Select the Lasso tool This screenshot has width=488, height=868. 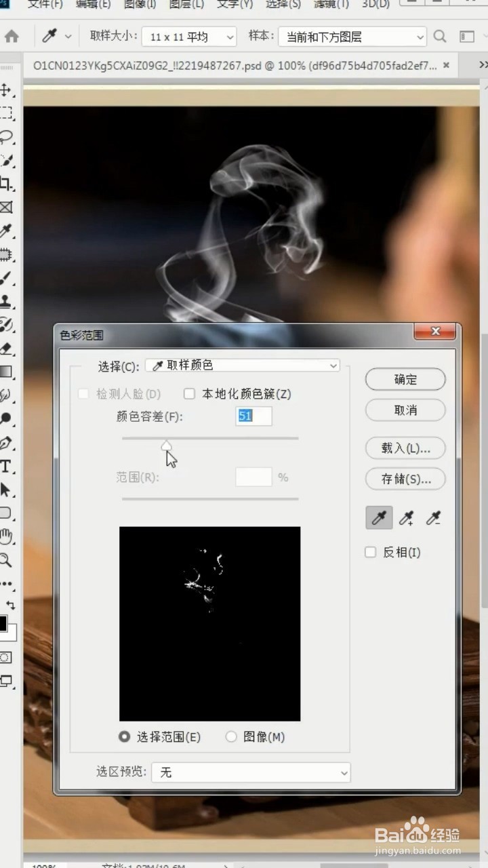coord(6,136)
